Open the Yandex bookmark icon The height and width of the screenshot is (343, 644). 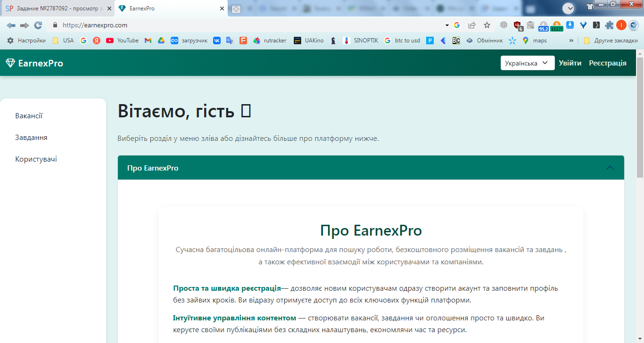(x=97, y=41)
